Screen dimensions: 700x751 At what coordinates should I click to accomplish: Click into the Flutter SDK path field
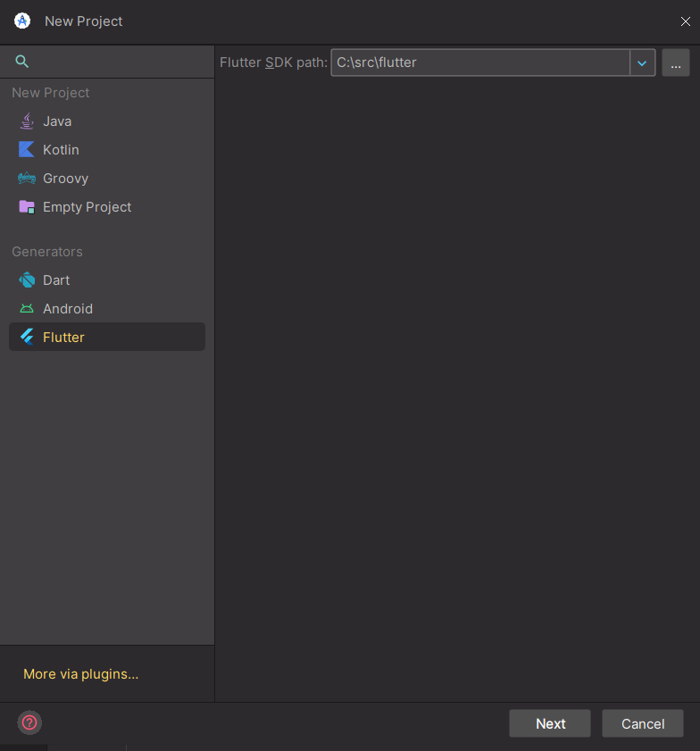point(480,63)
